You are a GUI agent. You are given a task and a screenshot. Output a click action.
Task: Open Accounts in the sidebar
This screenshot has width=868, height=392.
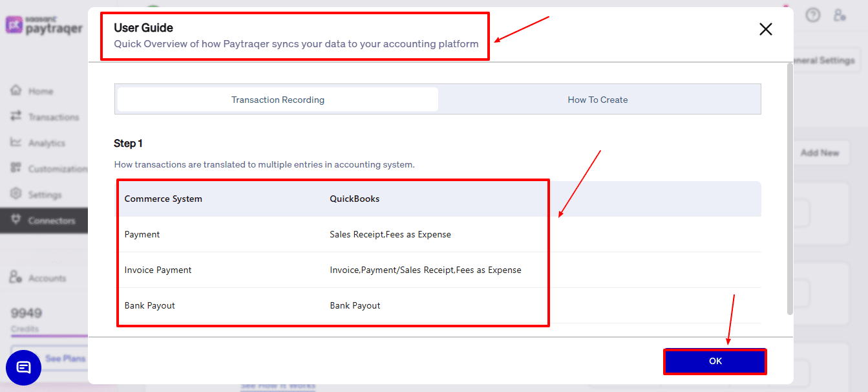point(47,278)
